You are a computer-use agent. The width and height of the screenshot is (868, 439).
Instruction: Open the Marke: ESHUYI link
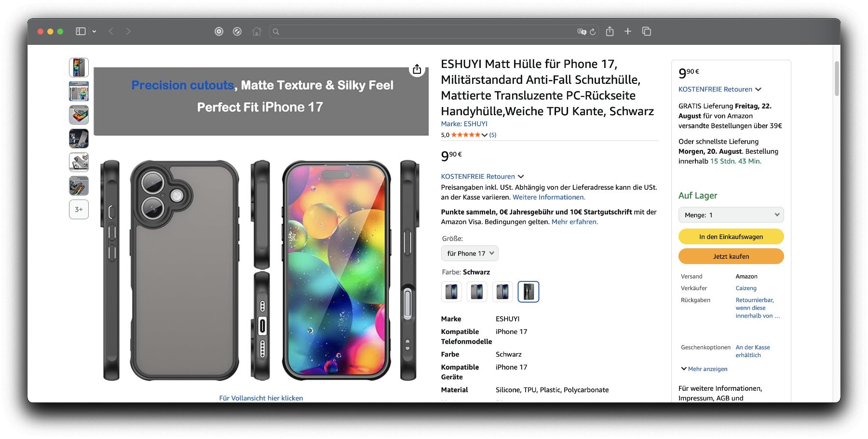coord(464,124)
